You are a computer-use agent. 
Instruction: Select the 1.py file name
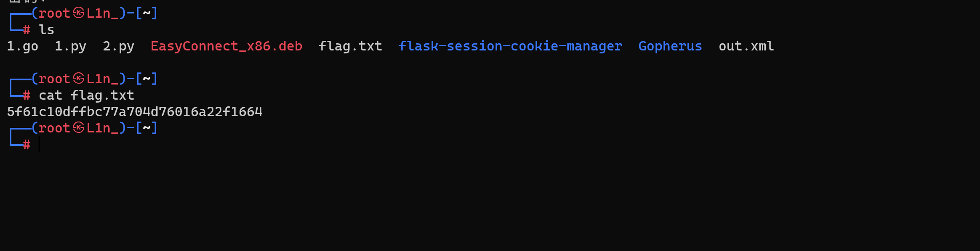coord(71,46)
